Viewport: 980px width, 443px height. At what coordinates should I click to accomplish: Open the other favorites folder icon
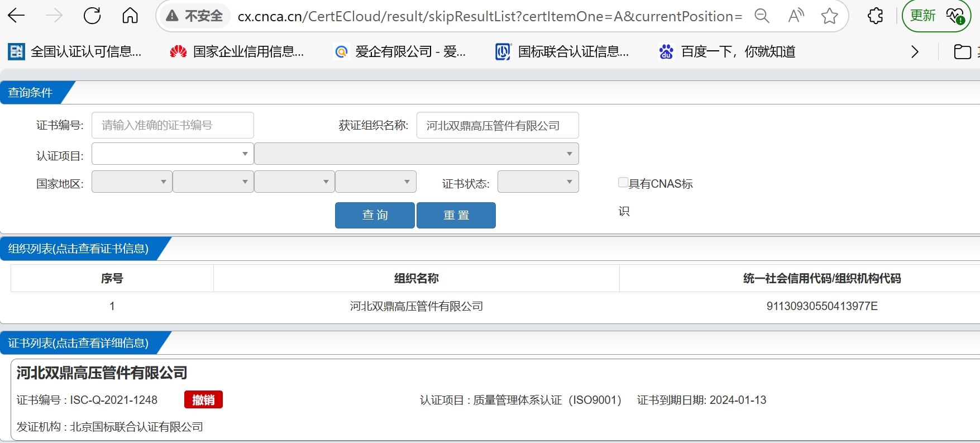click(963, 52)
